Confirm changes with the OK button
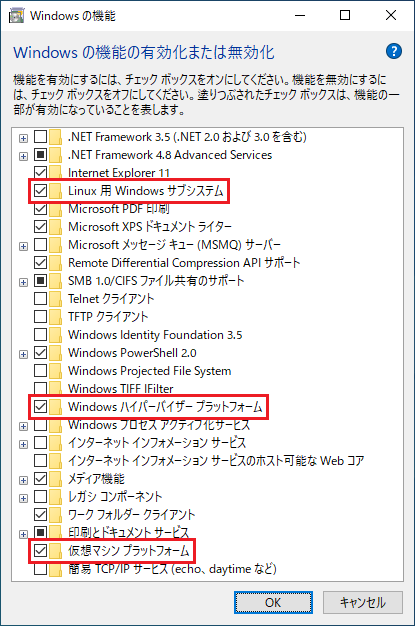This screenshot has height=626, width=415. pos(273,602)
